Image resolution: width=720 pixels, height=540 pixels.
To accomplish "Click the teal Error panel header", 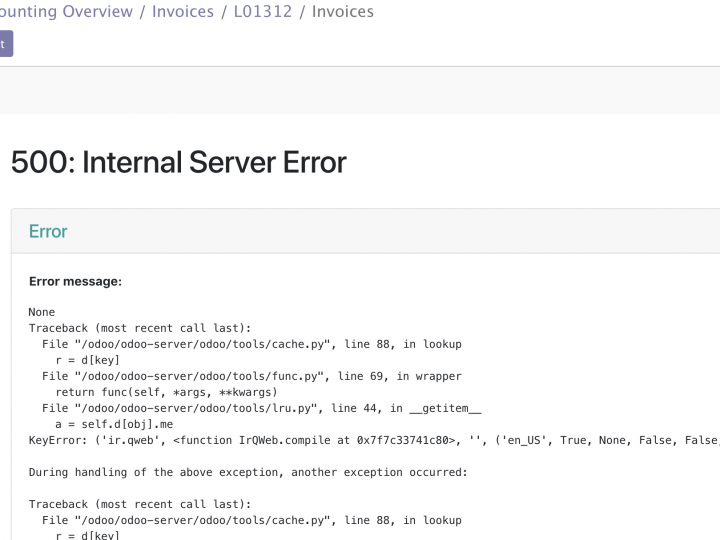I will pos(48,231).
